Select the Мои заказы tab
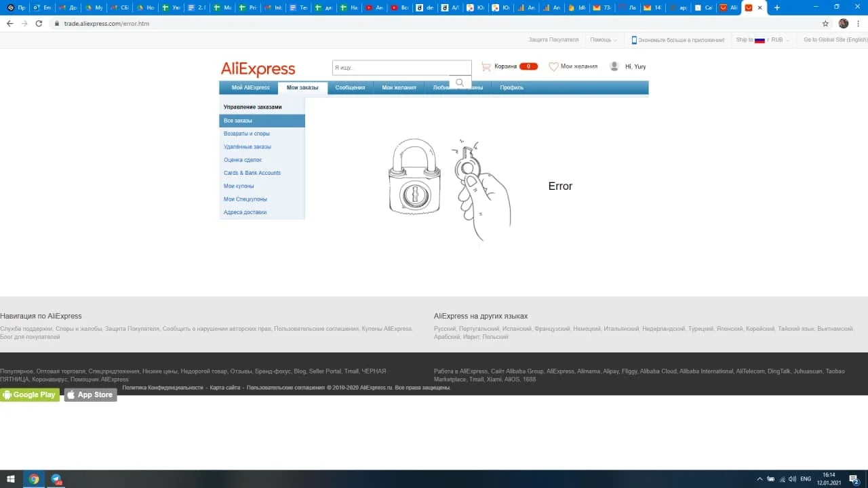 302,87
